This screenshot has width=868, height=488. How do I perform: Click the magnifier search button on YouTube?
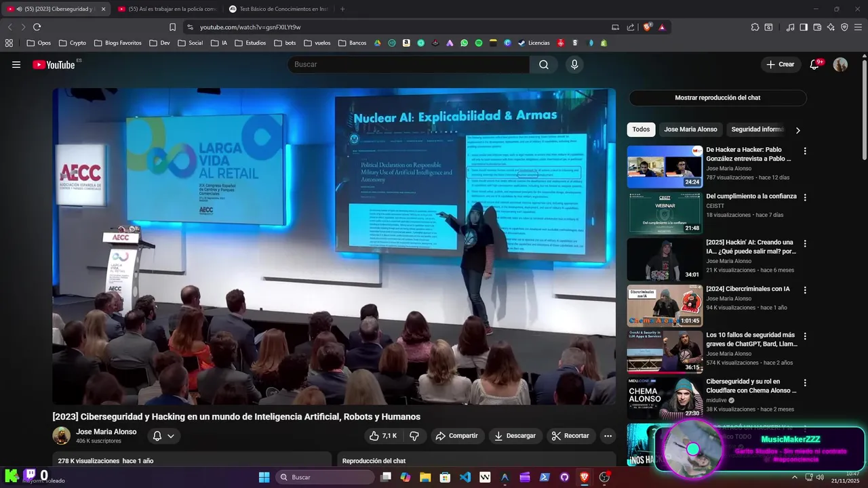coord(544,64)
